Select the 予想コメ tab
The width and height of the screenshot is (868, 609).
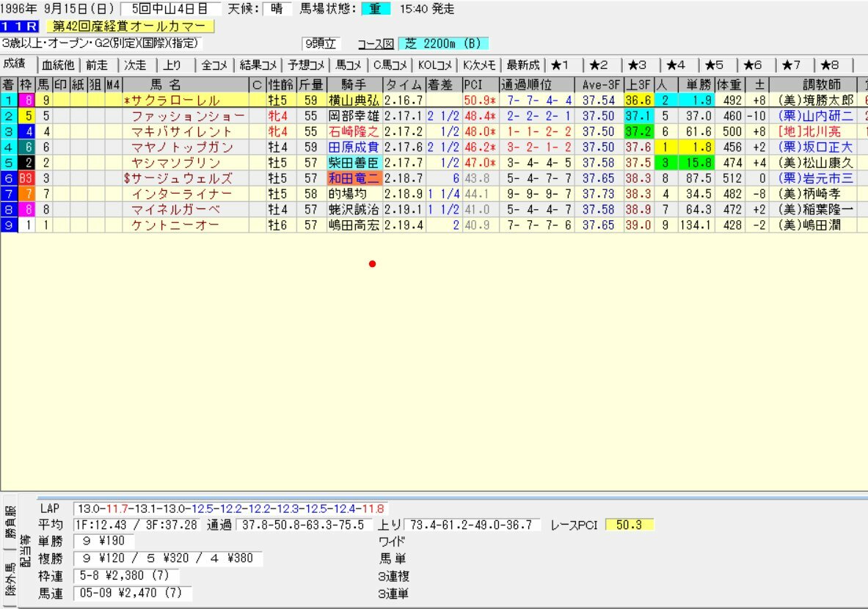click(306, 65)
